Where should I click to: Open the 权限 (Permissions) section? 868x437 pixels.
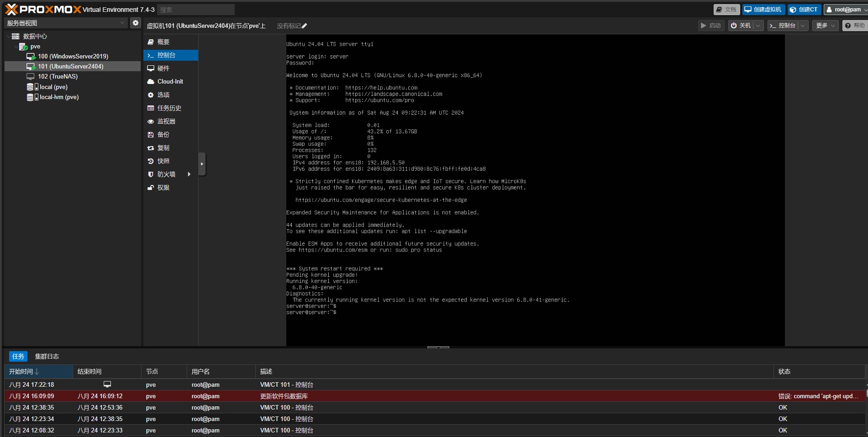pos(163,188)
